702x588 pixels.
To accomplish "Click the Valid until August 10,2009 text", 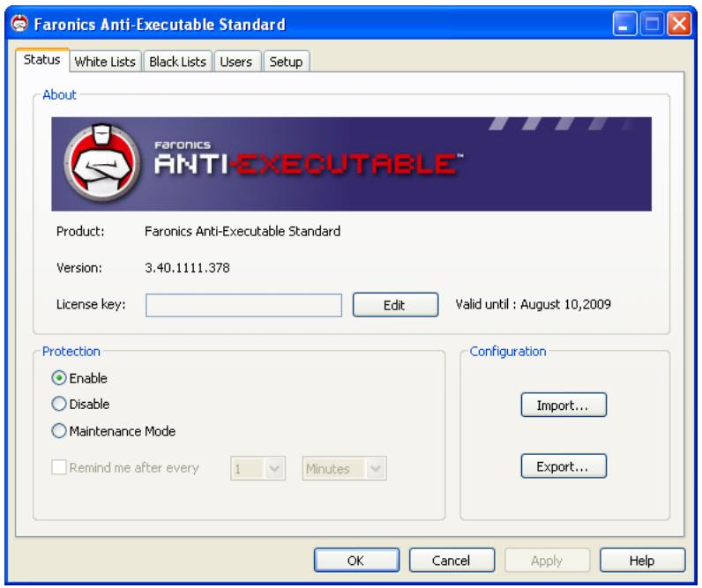I will tap(534, 304).
